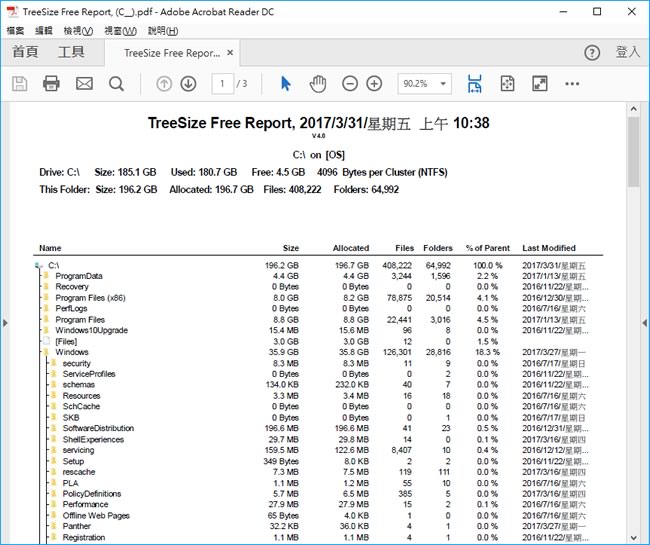Close the TreeSize Free Report tab
Screen dimensions: 650x545
(230, 53)
